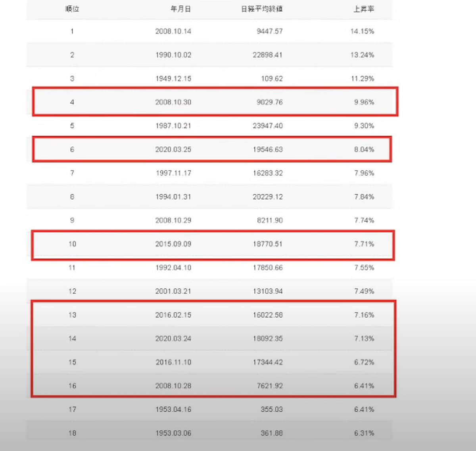
Task: Click the date 2001.03.21
Action: pos(173,291)
